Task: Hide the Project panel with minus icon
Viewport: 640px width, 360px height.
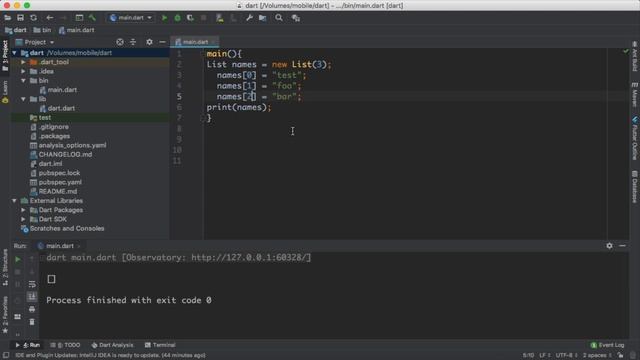Action: 162,42
